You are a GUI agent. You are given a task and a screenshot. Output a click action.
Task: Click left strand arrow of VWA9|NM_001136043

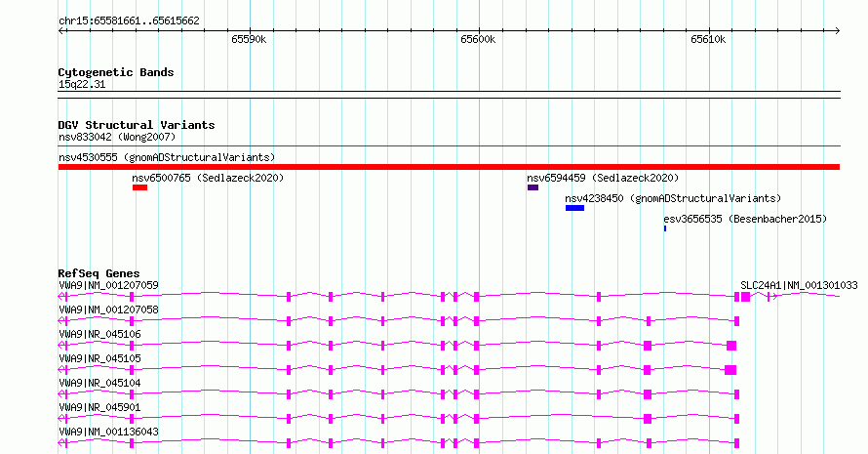pos(62,443)
